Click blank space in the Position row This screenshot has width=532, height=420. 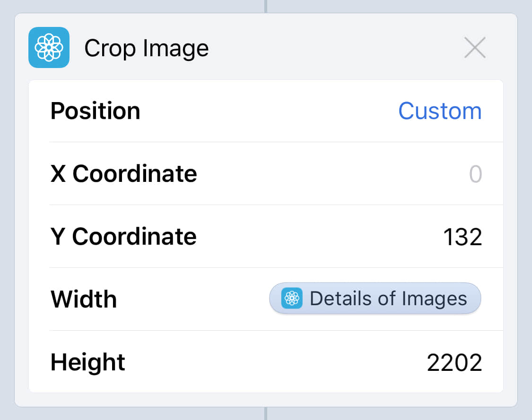270,111
